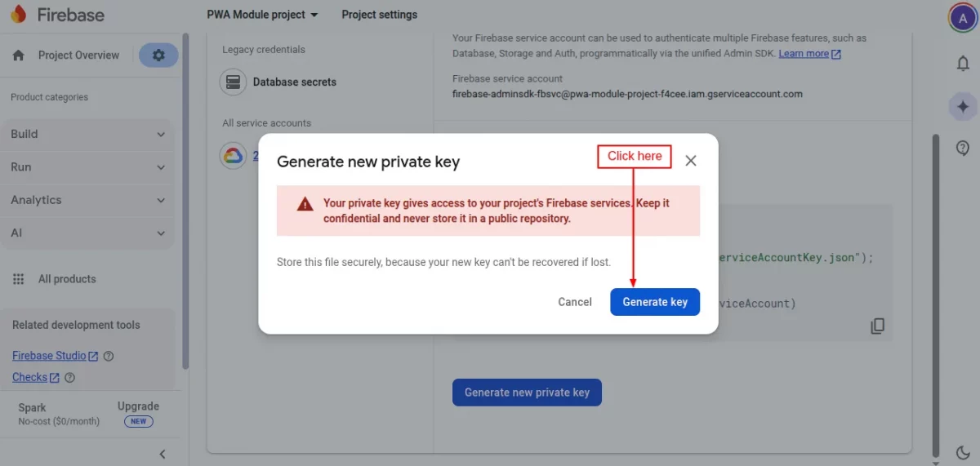Click the Project Overview home icon
This screenshot has width=980, height=466.
19,55
